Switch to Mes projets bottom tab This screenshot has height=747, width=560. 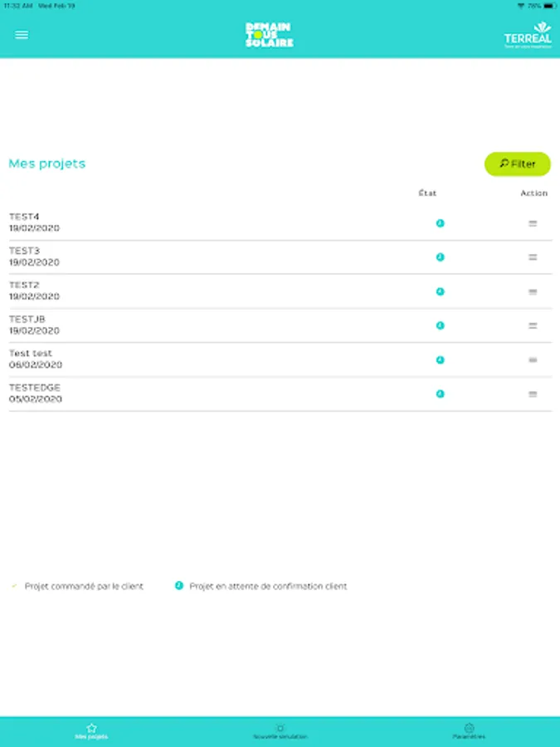click(x=91, y=731)
